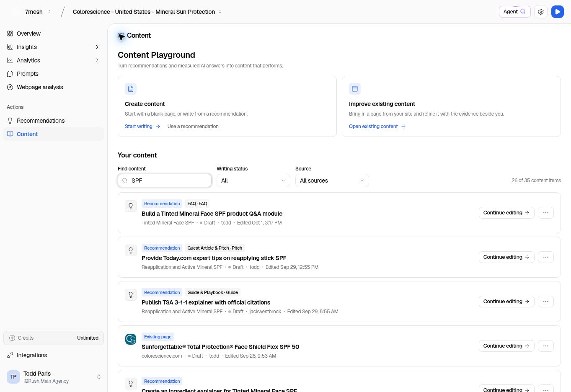571x392 pixels.
Task: Open more options for TSA 3-1-1 row
Action: click(x=546, y=302)
